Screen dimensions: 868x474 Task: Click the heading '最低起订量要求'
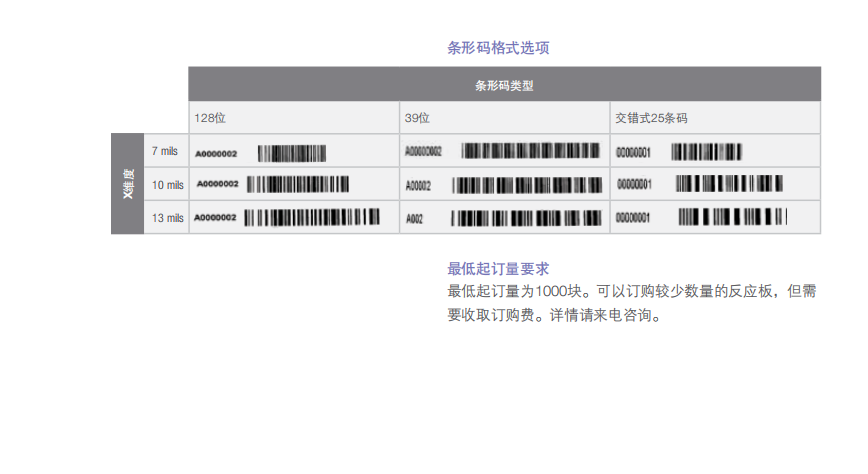coord(498,269)
